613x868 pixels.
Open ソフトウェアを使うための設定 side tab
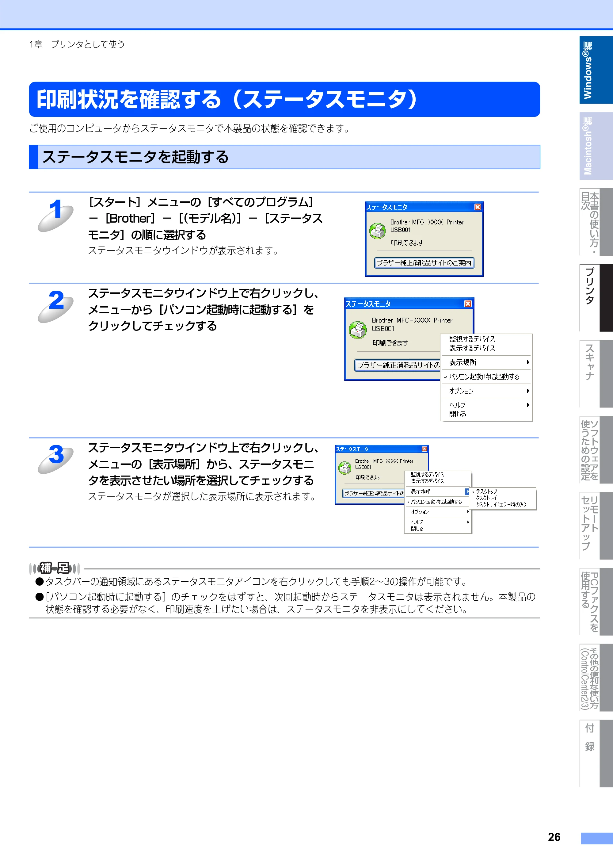pyautogui.click(x=596, y=450)
